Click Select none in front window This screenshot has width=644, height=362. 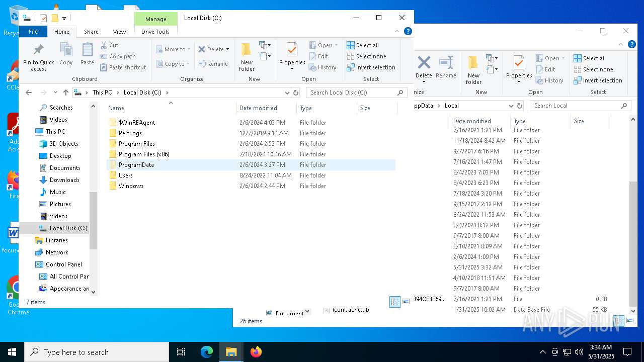(x=366, y=56)
